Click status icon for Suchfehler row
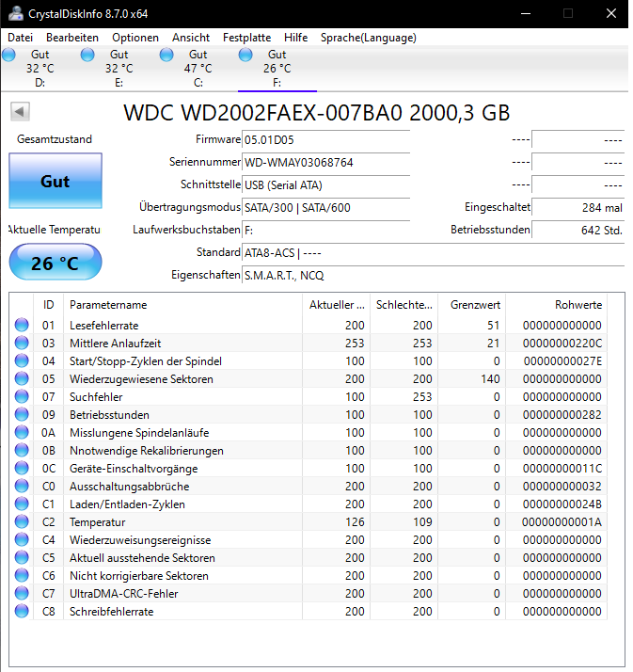Image resolution: width=633 pixels, height=672 pixels. 22,397
